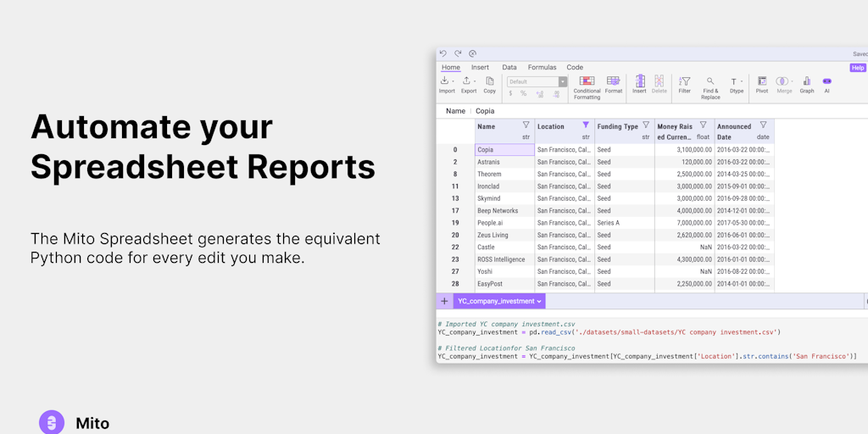The height and width of the screenshot is (434, 868).
Task: Click the Undo arrow icon
Action: [x=442, y=53]
